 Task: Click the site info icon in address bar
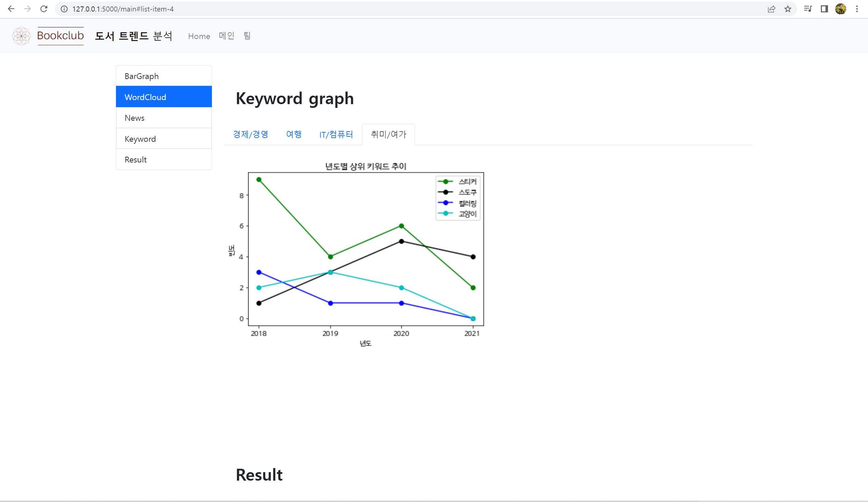coord(64,9)
